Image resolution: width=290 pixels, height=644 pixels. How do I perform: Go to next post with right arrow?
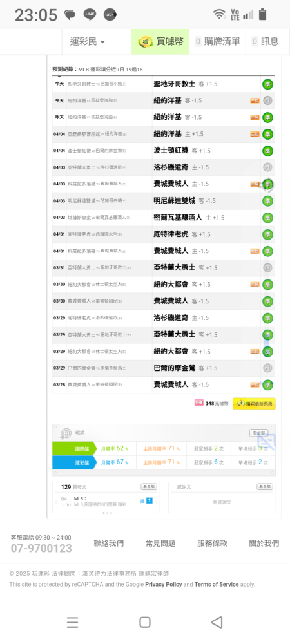coord(156,502)
